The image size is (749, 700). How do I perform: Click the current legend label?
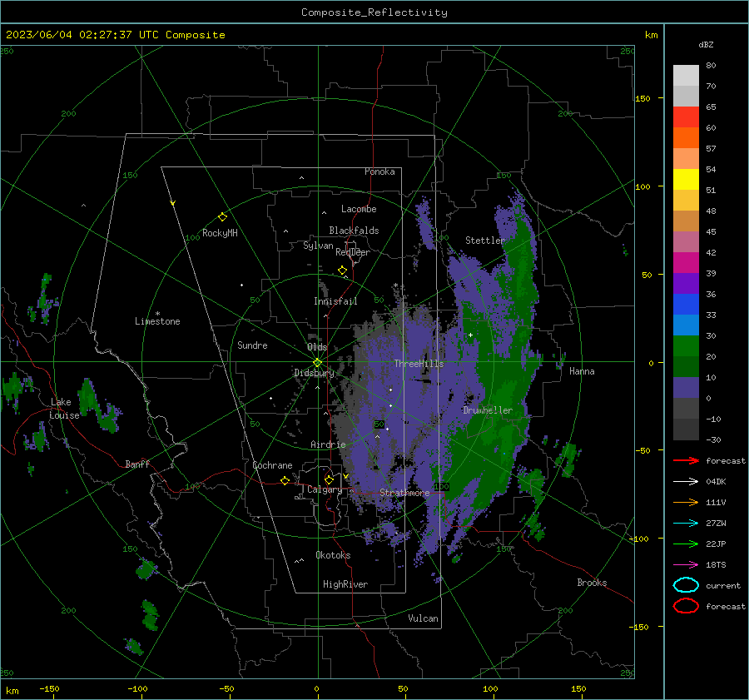click(723, 585)
